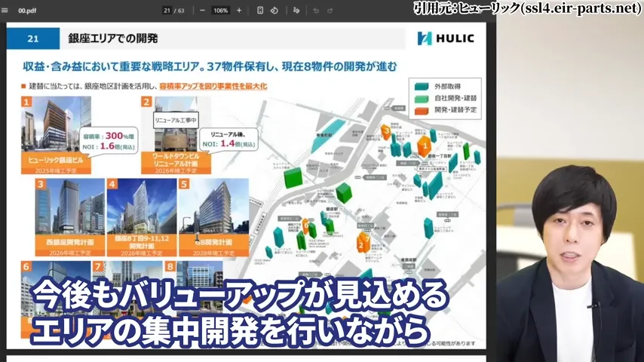Click the zoom in plus button
This screenshot has height=362, width=644.
(x=239, y=11)
